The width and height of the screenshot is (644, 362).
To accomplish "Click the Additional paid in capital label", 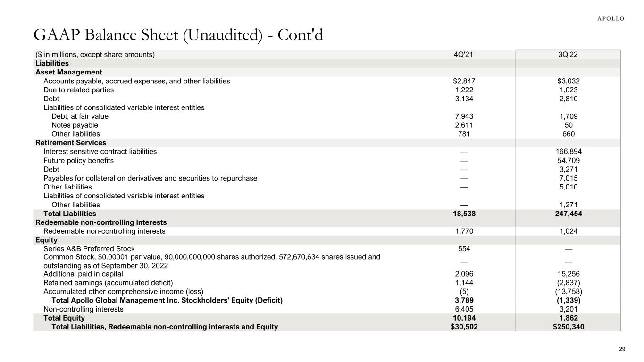I will 83,274.
